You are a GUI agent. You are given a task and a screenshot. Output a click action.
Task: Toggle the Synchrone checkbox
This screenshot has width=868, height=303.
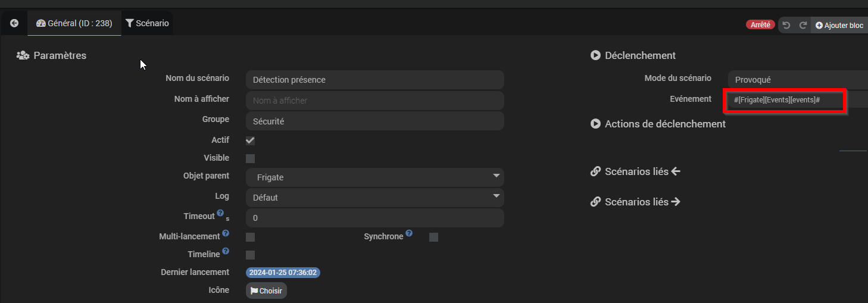point(433,237)
